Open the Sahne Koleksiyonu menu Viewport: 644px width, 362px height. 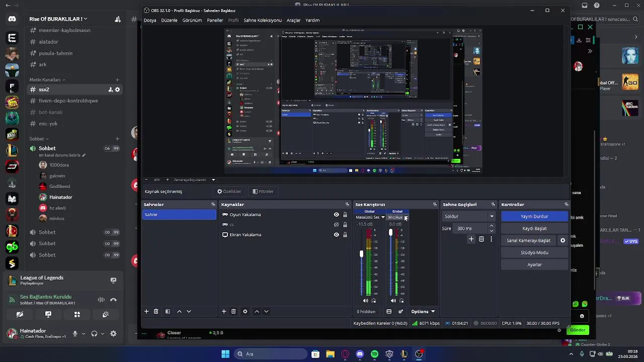tap(263, 20)
